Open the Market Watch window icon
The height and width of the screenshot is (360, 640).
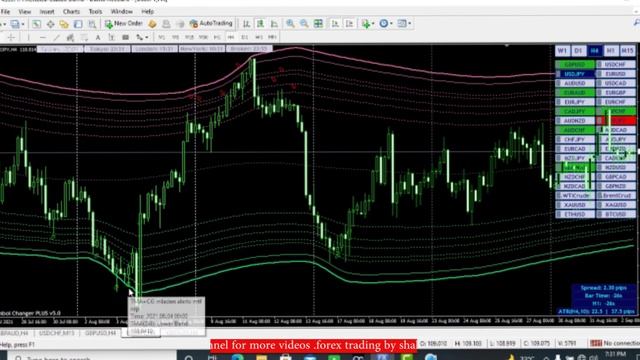36,24
